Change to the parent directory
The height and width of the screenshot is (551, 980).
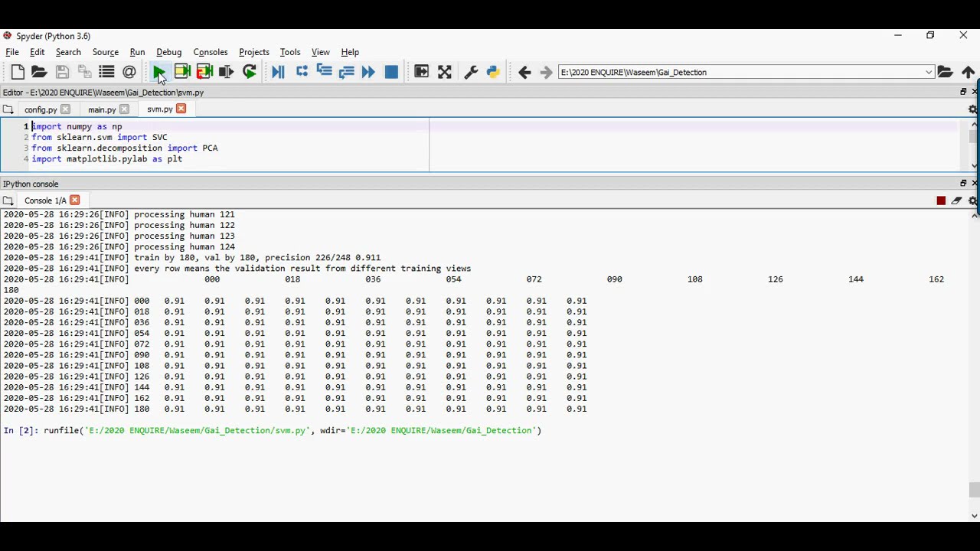click(x=969, y=72)
